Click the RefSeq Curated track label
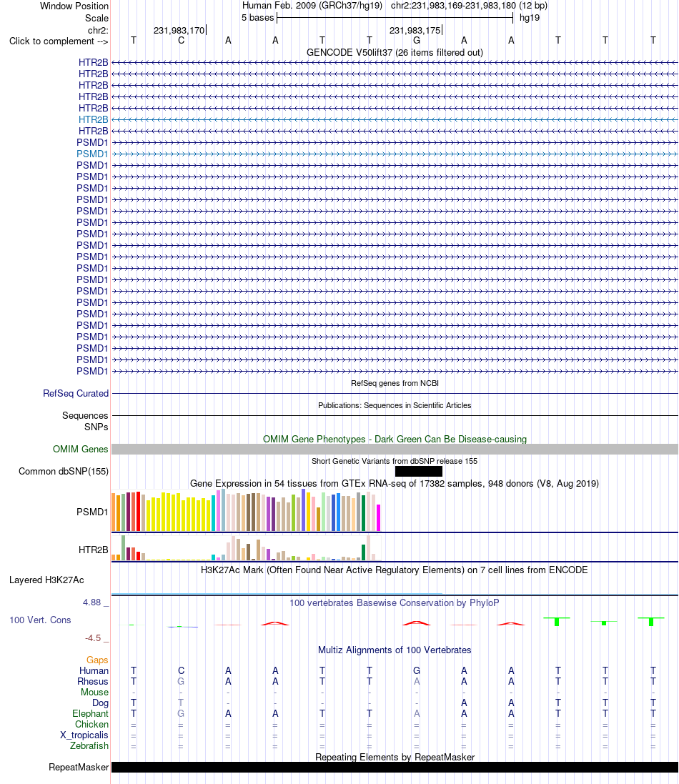The image size is (679, 784). tap(76, 394)
